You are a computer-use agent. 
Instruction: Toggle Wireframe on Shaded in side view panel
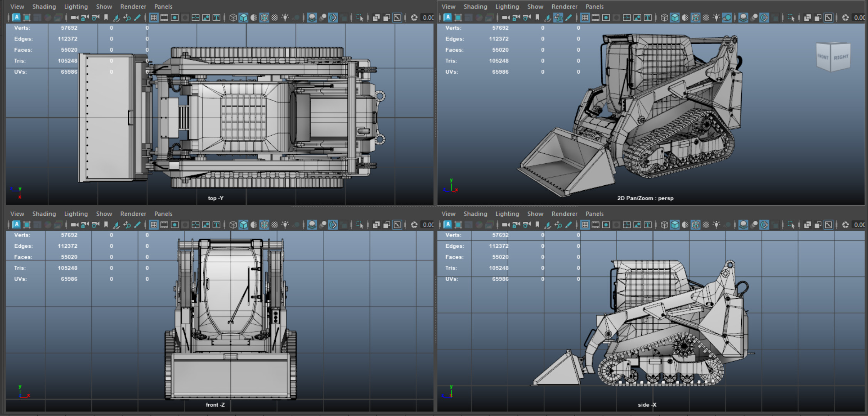pos(695,225)
